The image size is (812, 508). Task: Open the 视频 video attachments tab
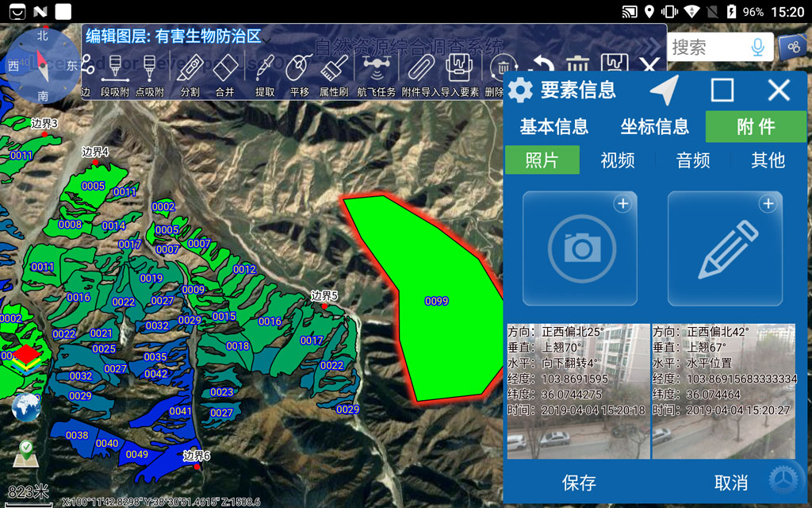click(617, 160)
